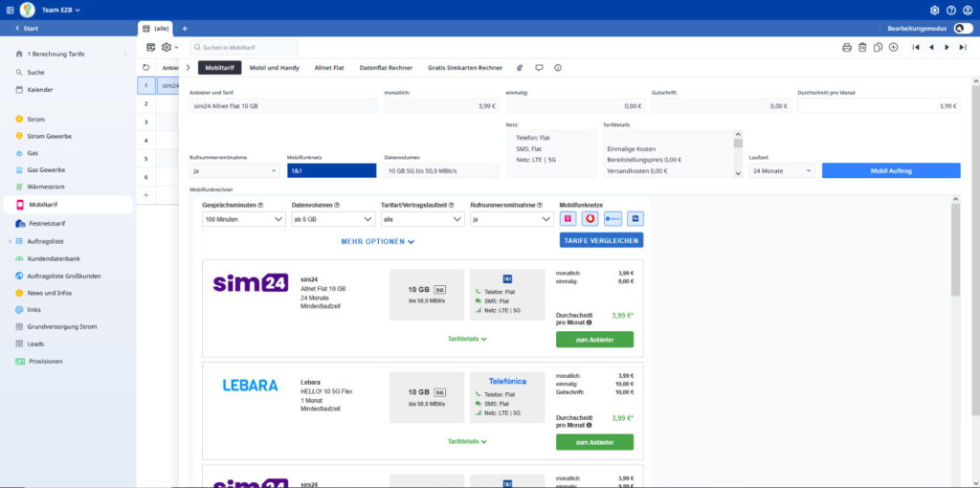Jump to last record
The image size is (980, 488).
pyautogui.click(x=963, y=48)
